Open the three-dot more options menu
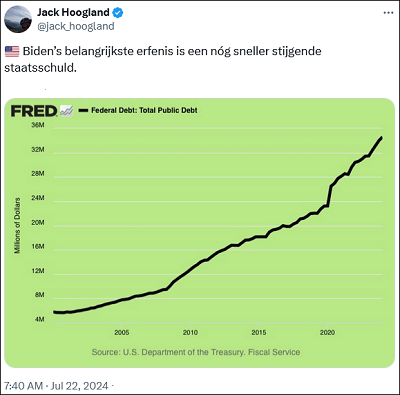 (x=388, y=13)
